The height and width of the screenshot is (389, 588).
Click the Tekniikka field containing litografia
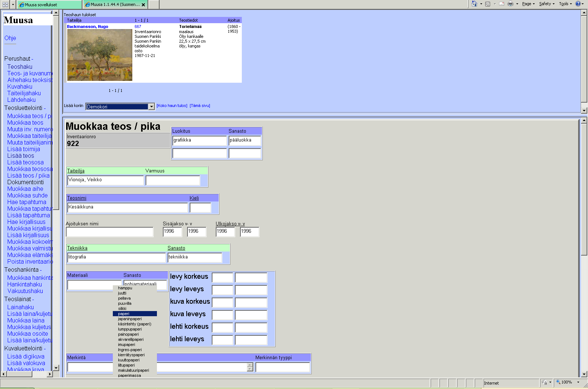point(116,257)
